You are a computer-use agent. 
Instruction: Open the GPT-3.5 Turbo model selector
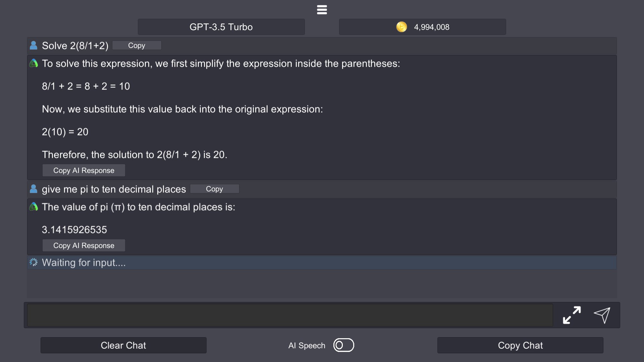tap(221, 27)
